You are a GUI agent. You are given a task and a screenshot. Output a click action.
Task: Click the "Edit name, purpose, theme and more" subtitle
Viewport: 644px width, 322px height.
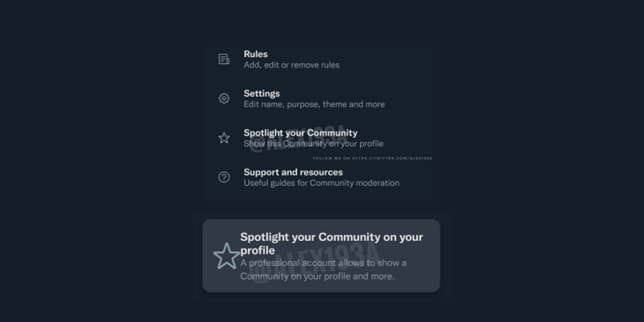[314, 104]
